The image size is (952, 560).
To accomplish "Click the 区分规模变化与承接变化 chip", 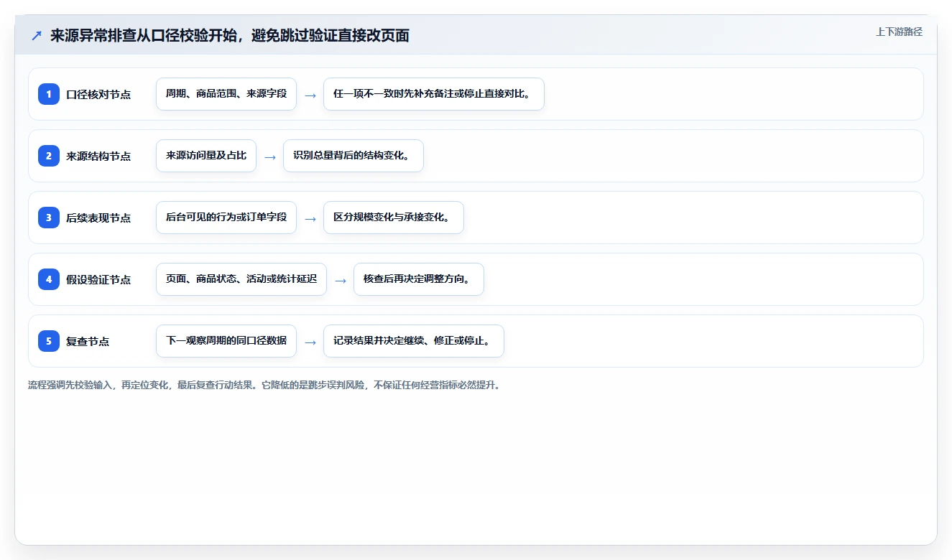I will coord(394,218).
